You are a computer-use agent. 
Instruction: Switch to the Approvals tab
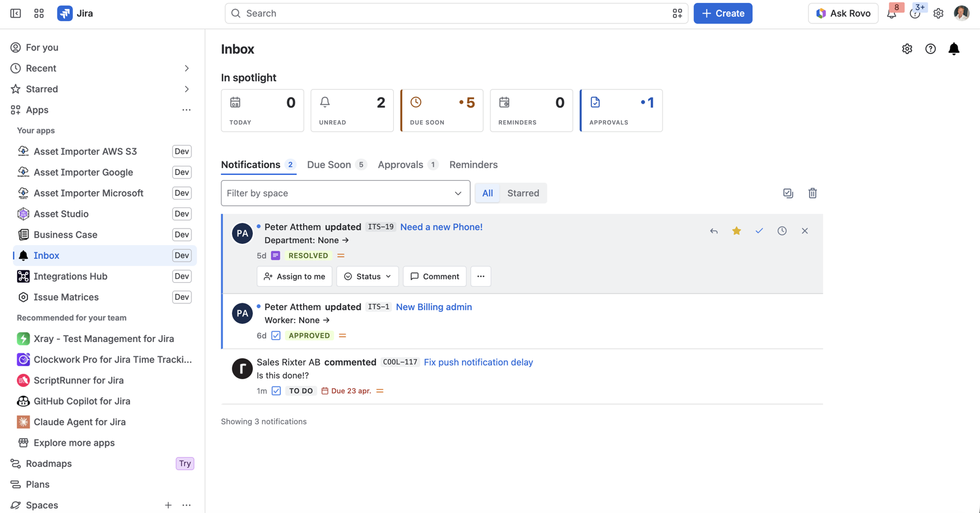408,165
